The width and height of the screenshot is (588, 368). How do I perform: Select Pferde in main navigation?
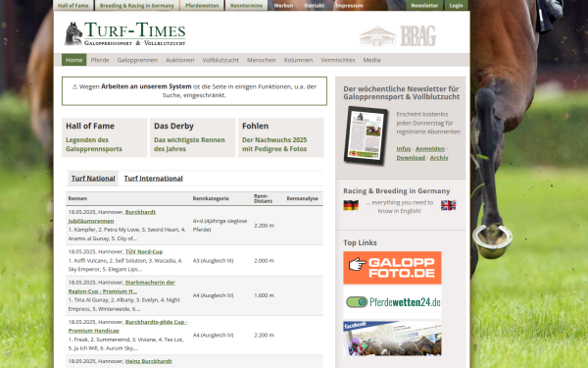(x=100, y=60)
